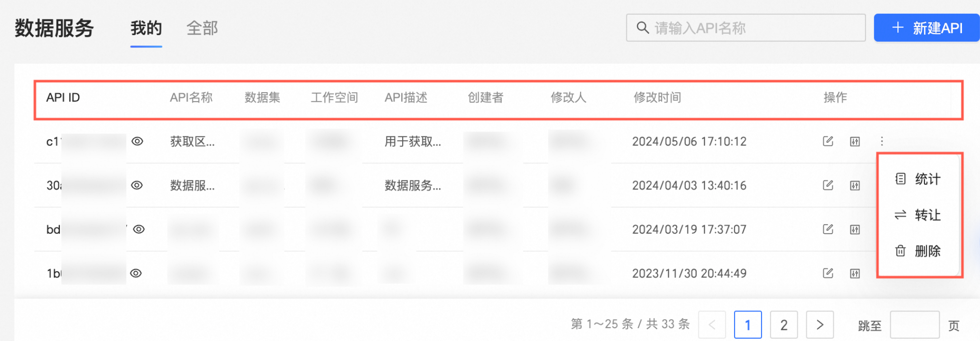Show the API ID starting with c1
This screenshot has height=341, width=980.
tap(137, 141)
